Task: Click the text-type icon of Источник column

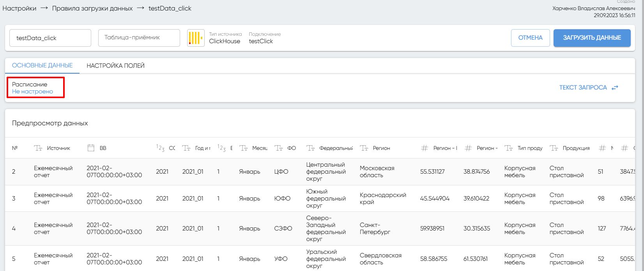Action: pyautogui.click(x=38, y=148)
